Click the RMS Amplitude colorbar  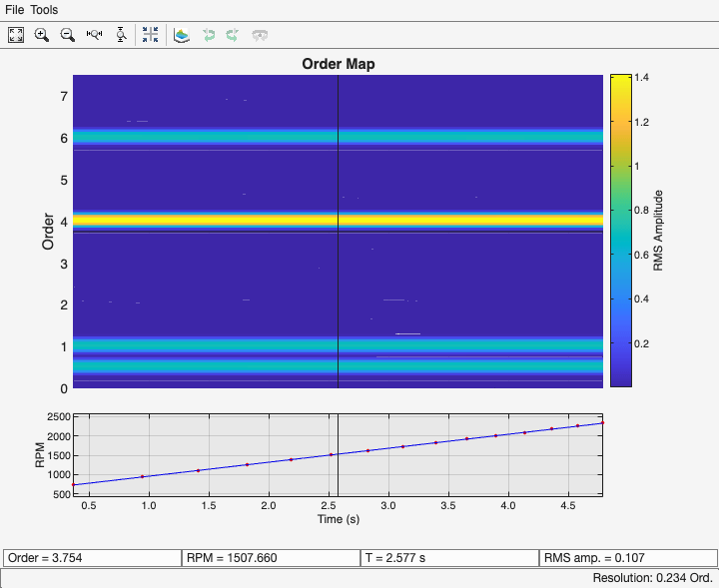coord(620,230)
